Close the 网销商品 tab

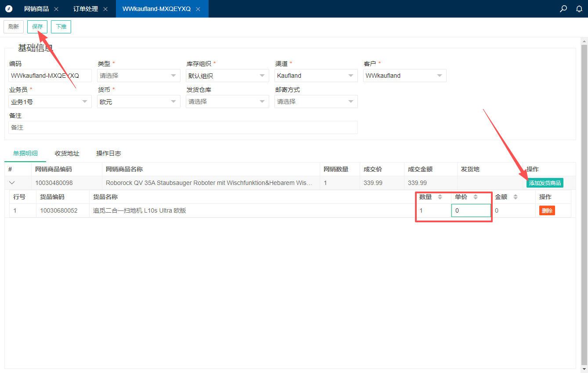(56, 9)
